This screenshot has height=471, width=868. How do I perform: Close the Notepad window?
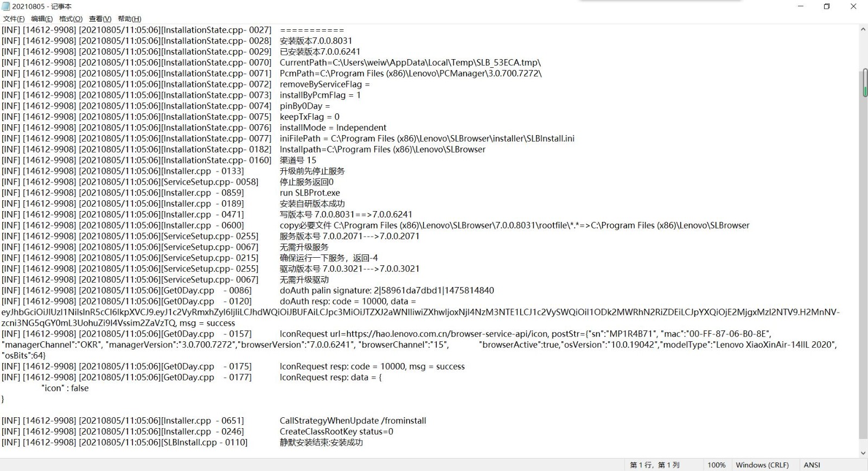853,7
